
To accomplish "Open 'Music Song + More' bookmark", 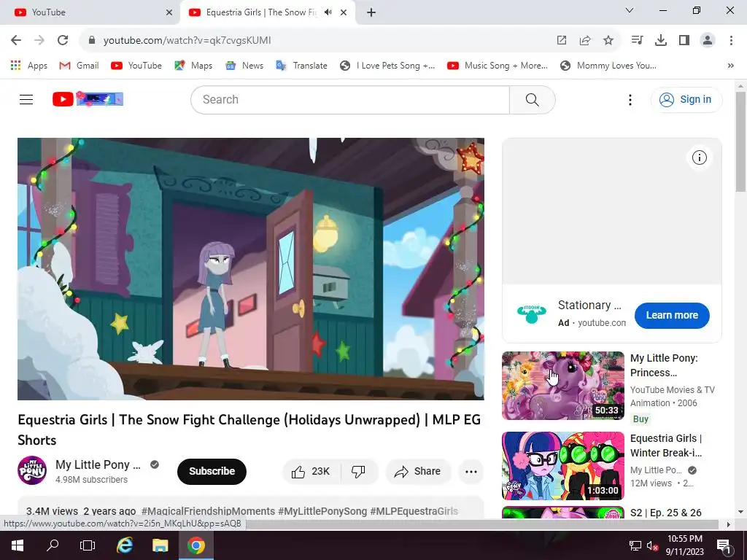I will coord(498,66).
